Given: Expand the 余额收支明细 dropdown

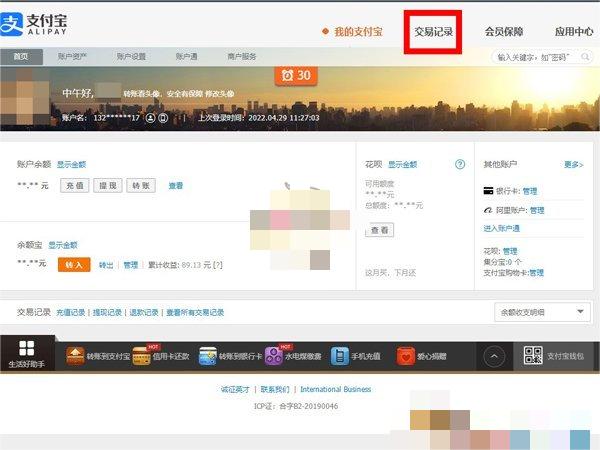Looking at the screenshot, I should point(542,313).
